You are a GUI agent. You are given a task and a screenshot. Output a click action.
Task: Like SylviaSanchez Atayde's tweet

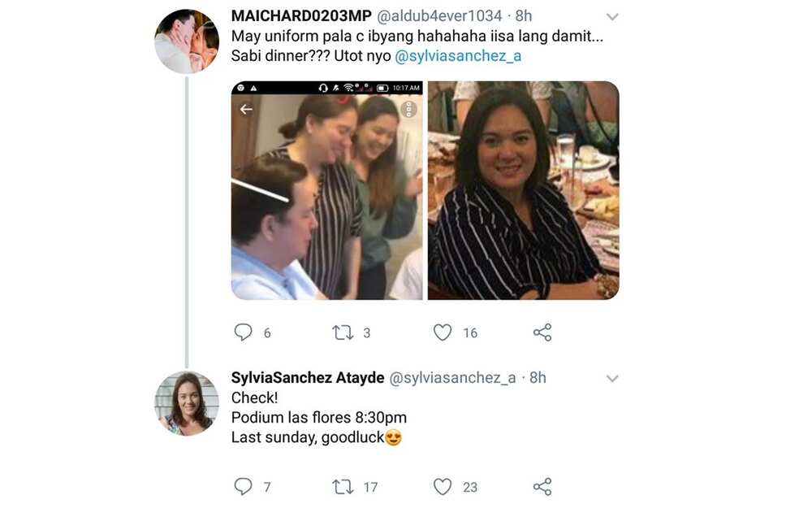pos(443,487)
